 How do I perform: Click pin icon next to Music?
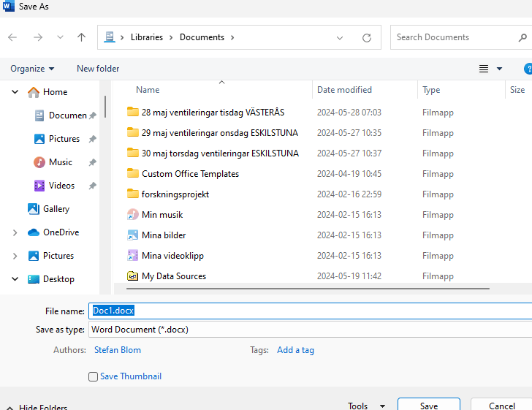click(92, 162)
